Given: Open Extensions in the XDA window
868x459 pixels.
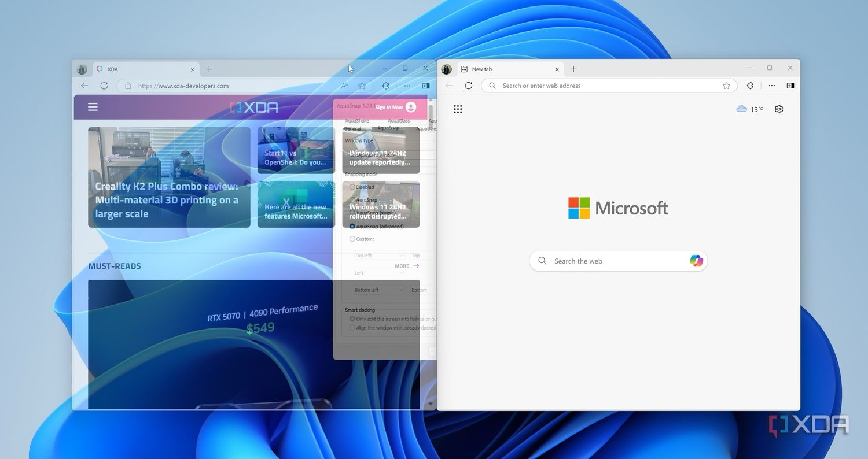Looking at the screenshot, I should (386, 86).
